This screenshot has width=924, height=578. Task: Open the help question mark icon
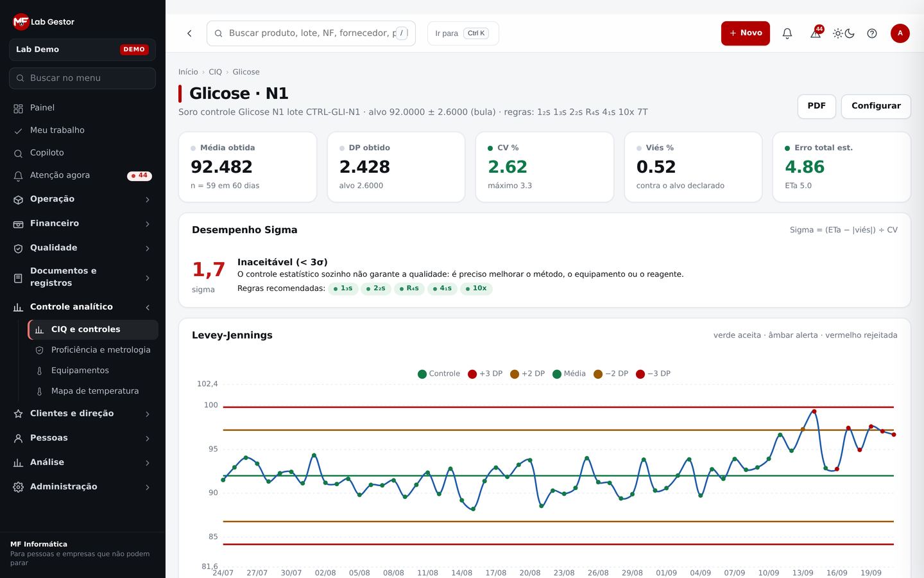[x=872, y=33]
